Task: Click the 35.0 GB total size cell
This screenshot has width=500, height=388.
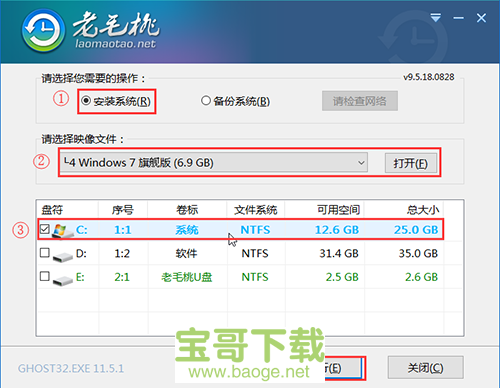Action: 418,253
